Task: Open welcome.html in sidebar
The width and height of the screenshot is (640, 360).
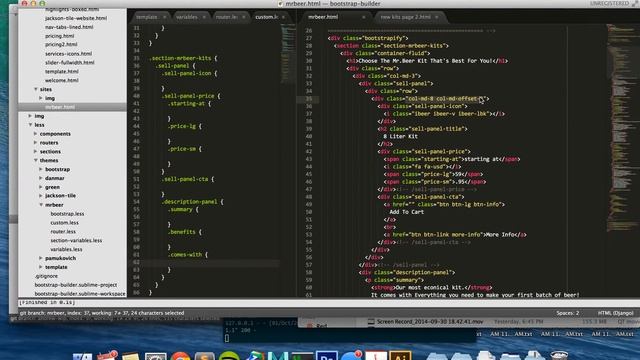Action: pyautogui.click(x=62, y=80)
